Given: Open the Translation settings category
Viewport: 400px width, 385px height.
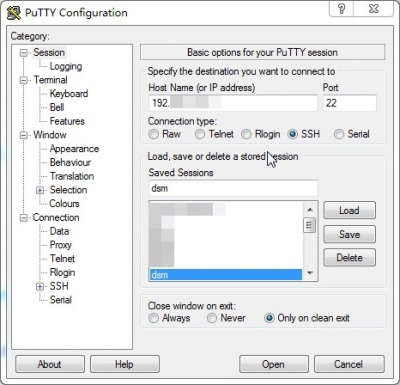Looking at the screenshot, I should click(72, 176).
